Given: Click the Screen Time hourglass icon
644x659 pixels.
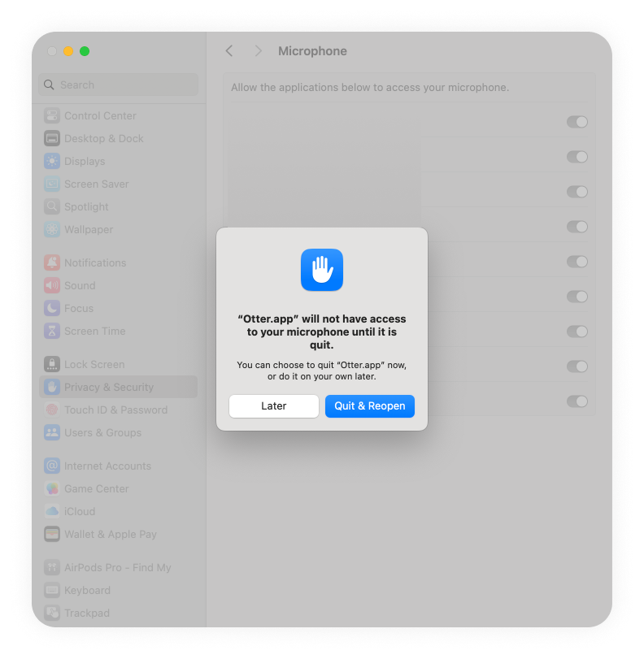Looking at the screenshot, I should [x=52, y=331].
